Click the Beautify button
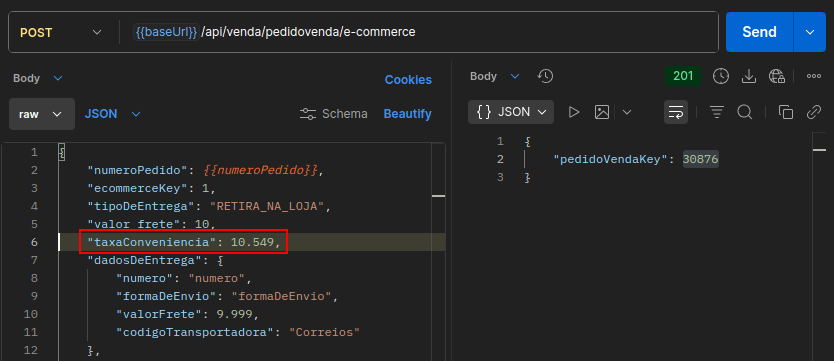This screenshot has height=361, width=834. [407, 114]
